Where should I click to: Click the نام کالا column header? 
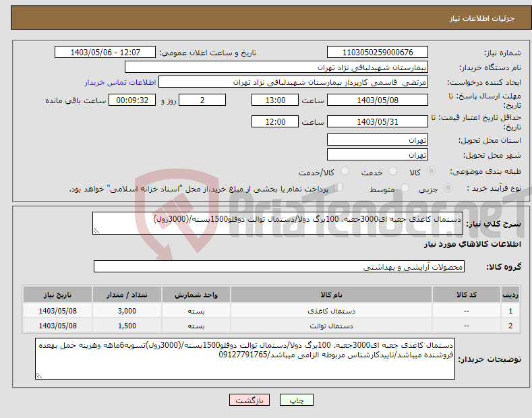[331, 295]
